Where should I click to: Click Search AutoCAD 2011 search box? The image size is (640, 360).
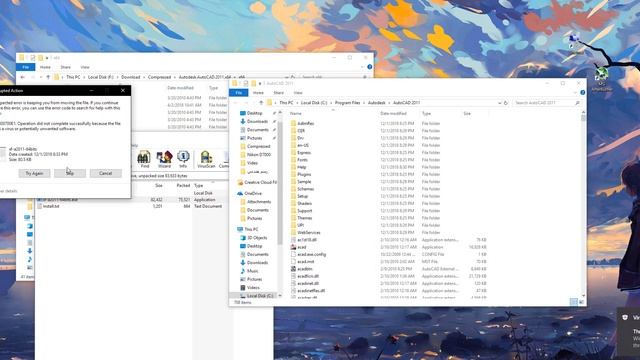pos(547,103)
